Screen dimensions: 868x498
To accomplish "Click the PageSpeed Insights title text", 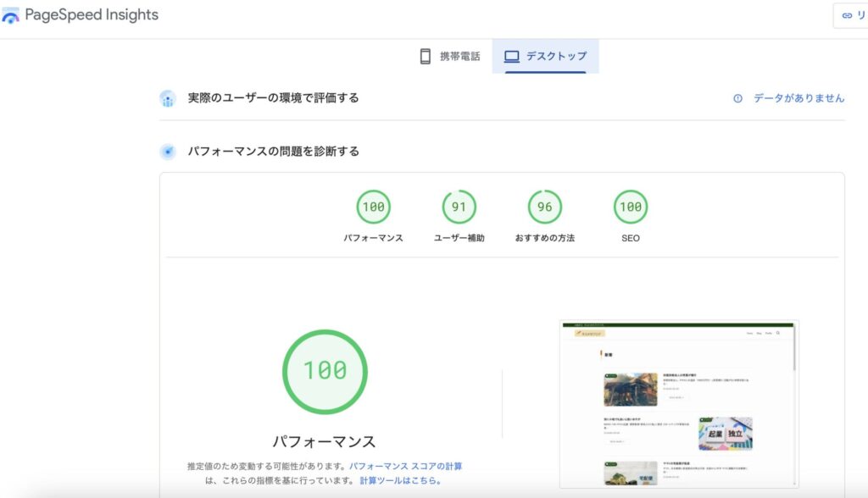I will pos(92,15).
